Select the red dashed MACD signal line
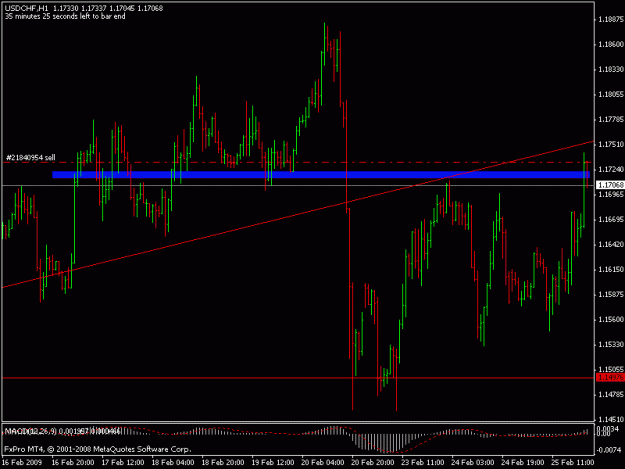 click(295, 440)
